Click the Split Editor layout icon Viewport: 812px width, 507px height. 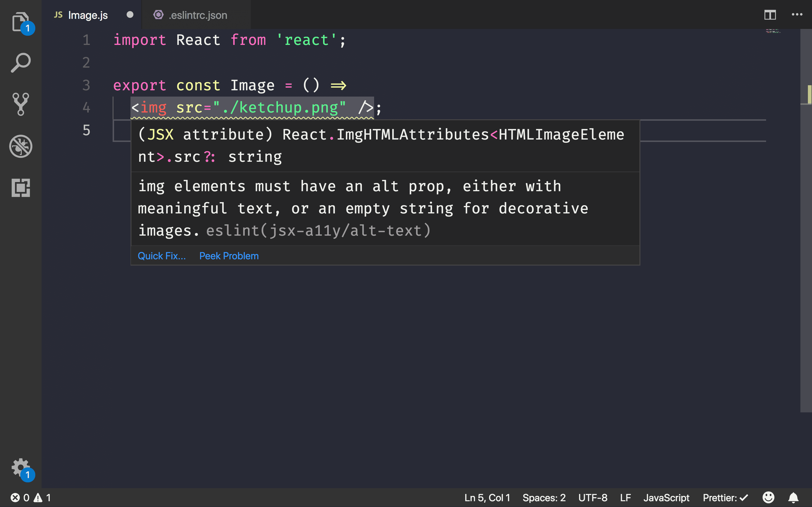(770, 14)
